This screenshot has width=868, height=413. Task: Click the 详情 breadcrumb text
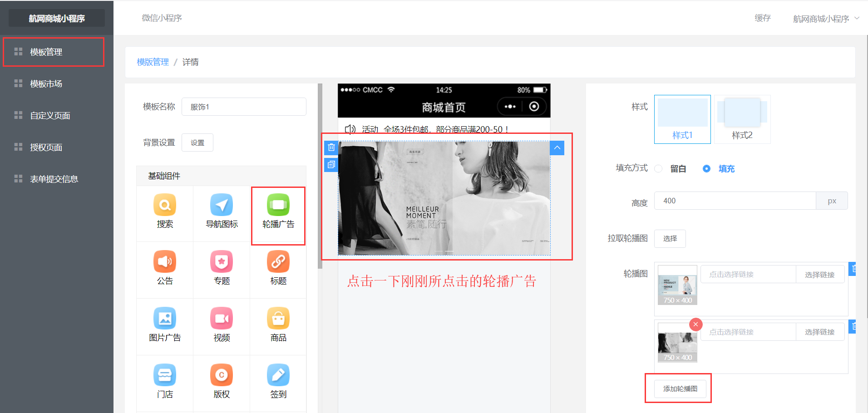pyautogui.click(x=190, y=62)
